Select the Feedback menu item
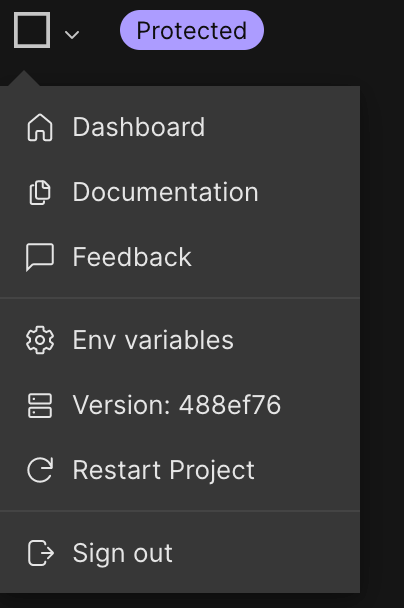 [x=180, y=257]
